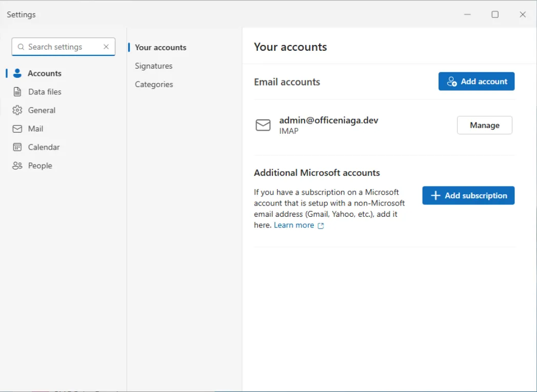Image resolution: width=537 pixels, height=392 pixels.
Task: Click the IMAP account type label
Action: [289, 131]
